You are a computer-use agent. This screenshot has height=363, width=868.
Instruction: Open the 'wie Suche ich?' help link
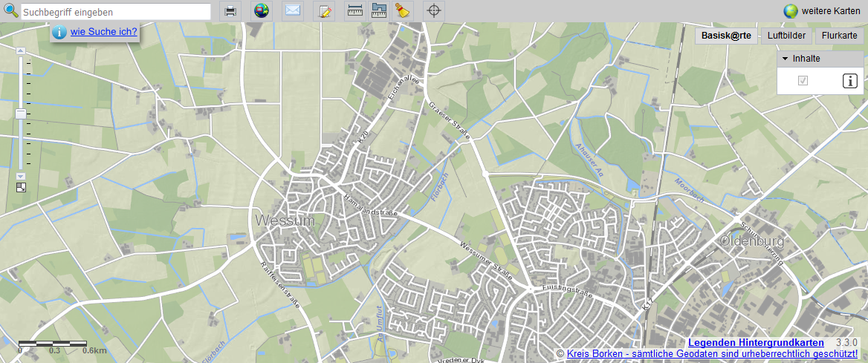pyautogui.click(x=103, y=32)
